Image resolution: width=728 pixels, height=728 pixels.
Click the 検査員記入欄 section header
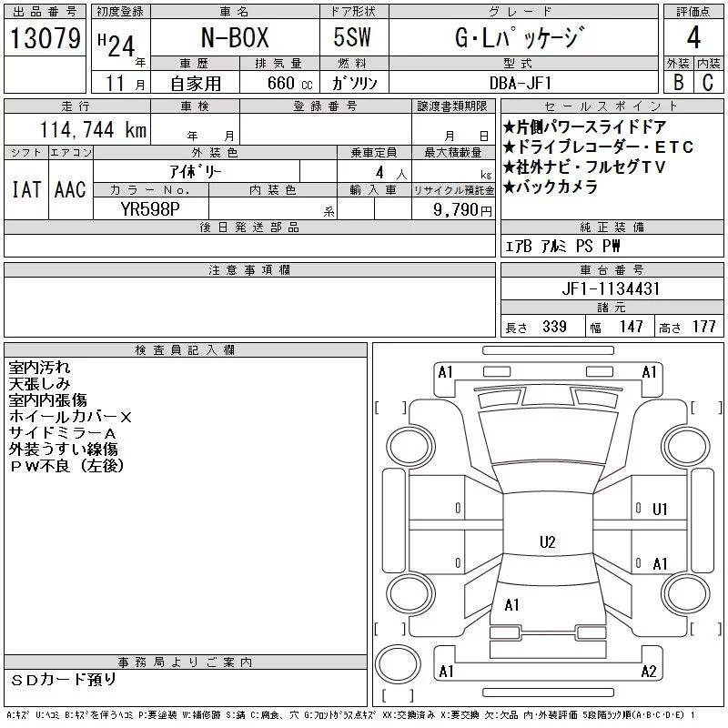[x=186, y=350]
